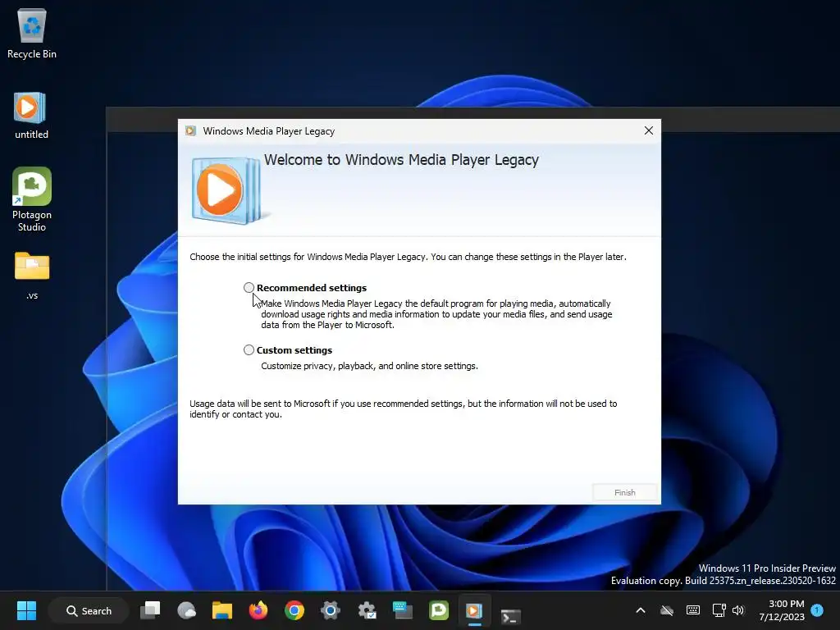Select the Plotagon Studio desktop shortcut
This screenshot has width=840, height=630.
(32, 199)
